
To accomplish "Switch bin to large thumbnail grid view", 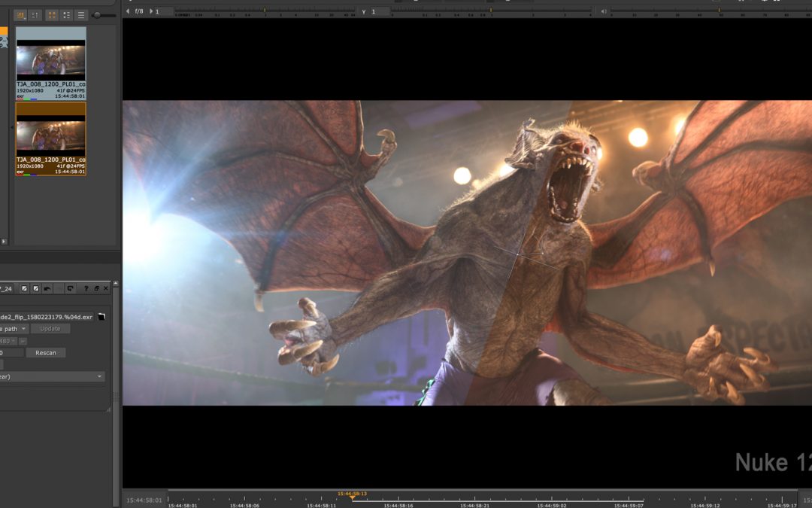I will [x=52, y=16].
